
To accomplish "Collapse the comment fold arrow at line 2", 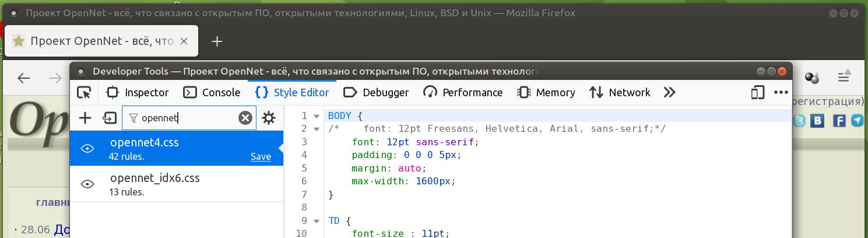I will [317, 128].
